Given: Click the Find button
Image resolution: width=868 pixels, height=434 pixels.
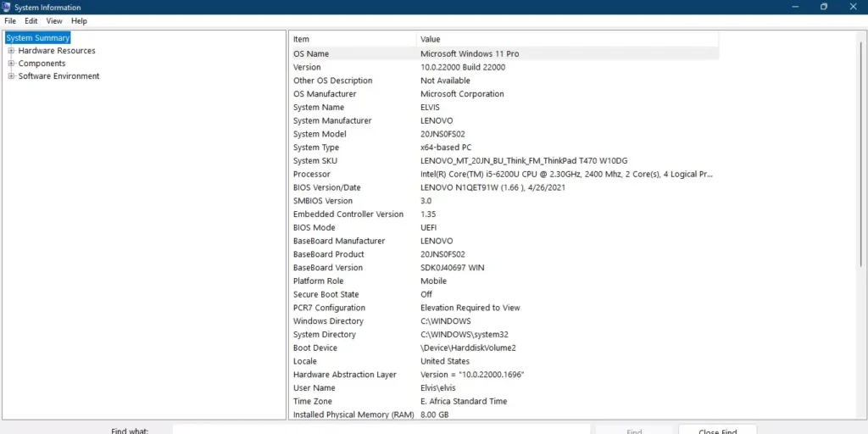Looking at the screenshot, I should pos(634,430).
